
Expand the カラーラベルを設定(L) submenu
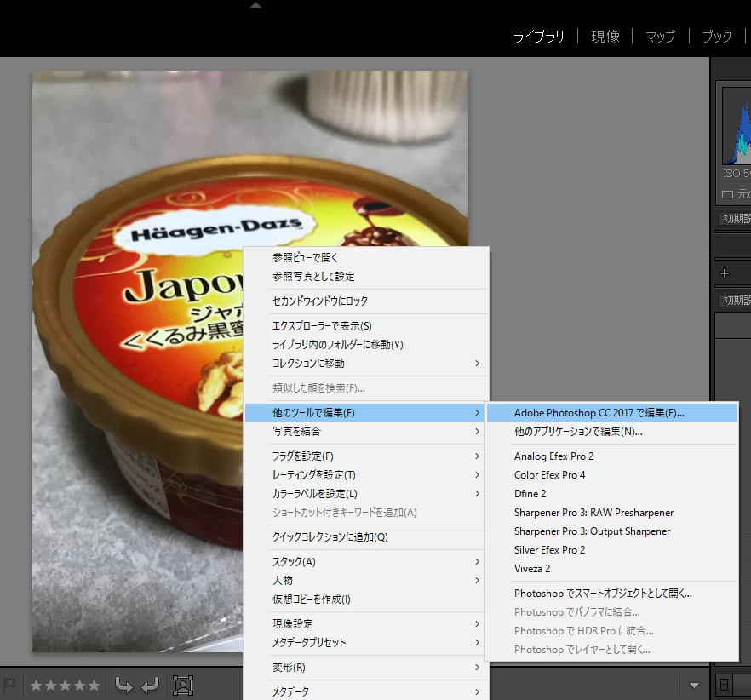(366, 494)
